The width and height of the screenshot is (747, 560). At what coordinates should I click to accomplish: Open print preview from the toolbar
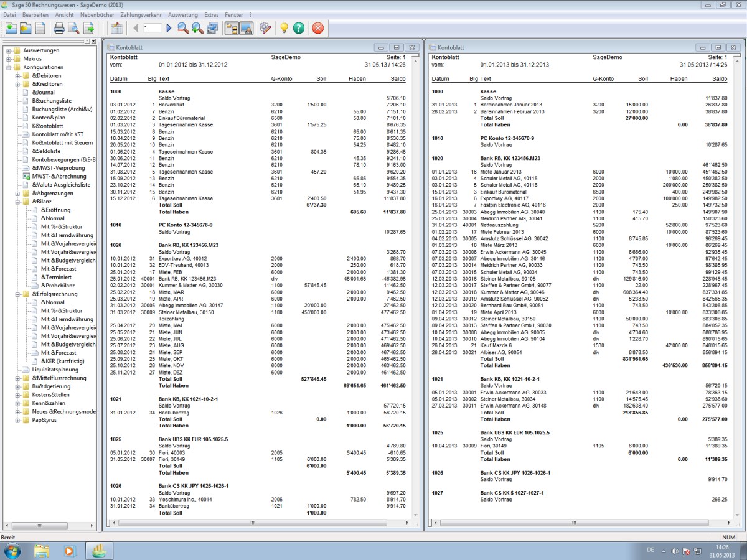pyautogui.click(x=73, y=28)
